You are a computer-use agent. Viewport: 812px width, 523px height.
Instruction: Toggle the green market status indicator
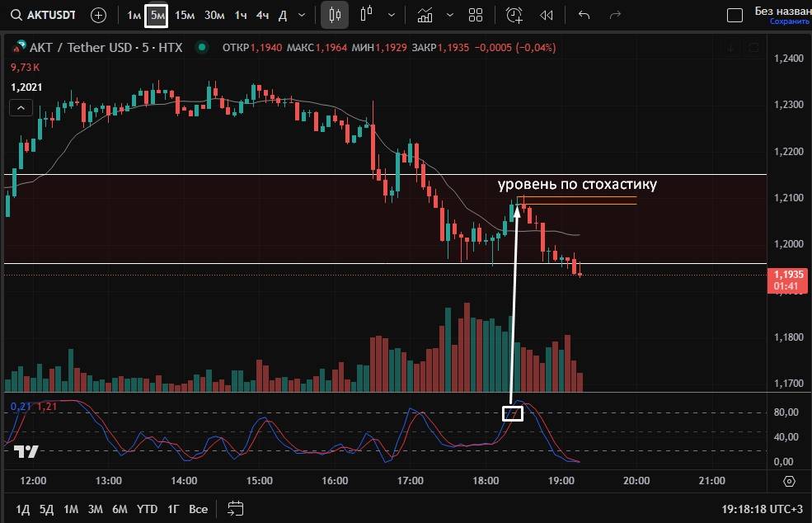pos(200,48)
